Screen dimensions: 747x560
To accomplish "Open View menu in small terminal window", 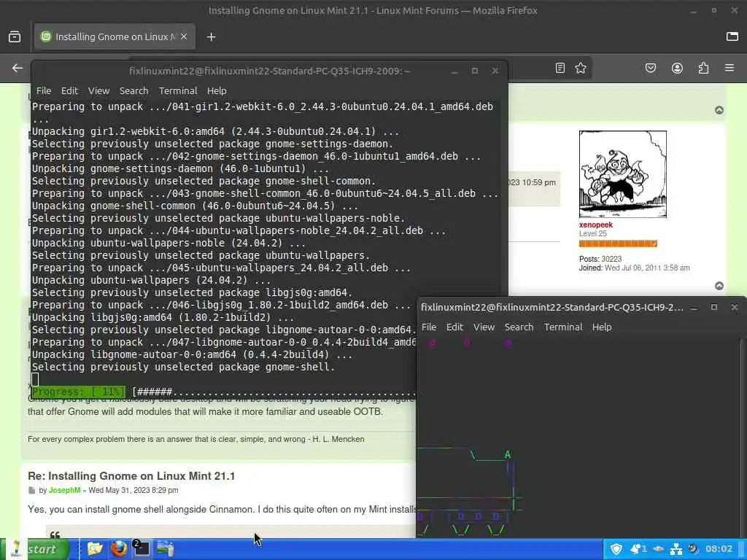I will point(484,327).
